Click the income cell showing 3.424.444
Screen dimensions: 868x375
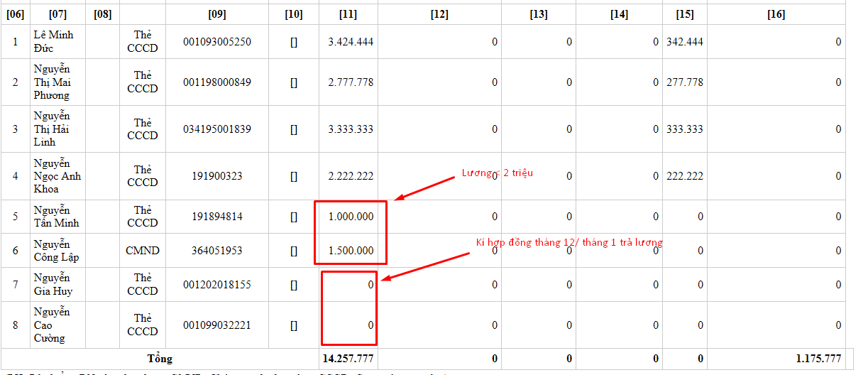click(x=351, y=42)
